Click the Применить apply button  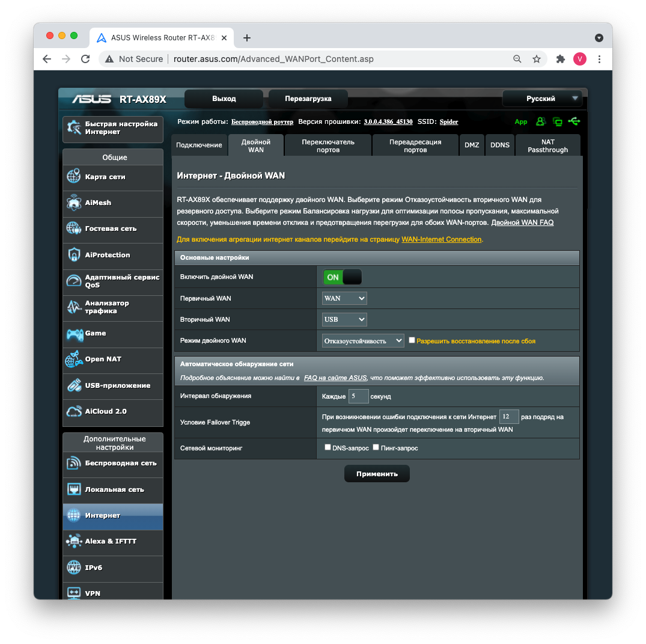click(x=377, y=474)
